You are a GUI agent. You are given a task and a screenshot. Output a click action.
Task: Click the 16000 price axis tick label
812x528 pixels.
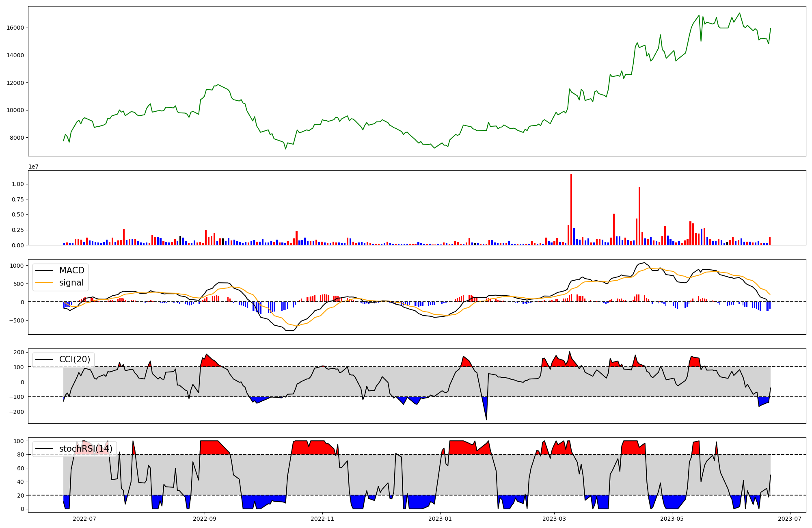tap(15, 28)
